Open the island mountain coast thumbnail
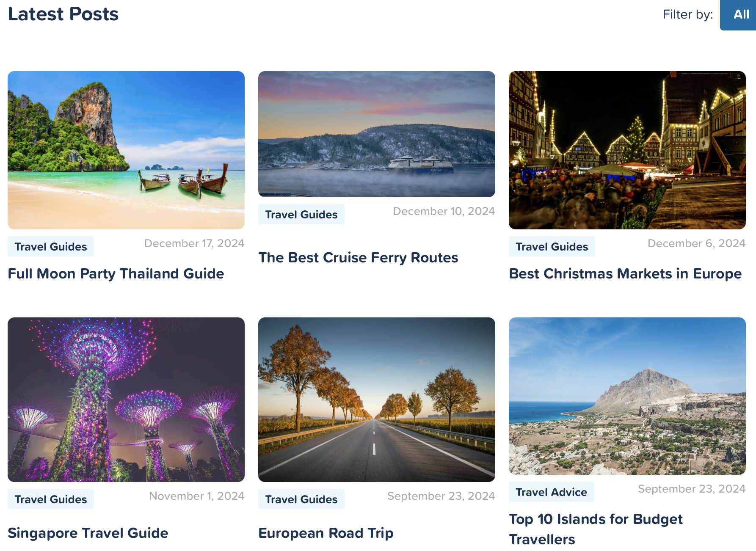The width and height of the screenshot is (756, 551). pyautogui.click(x=627, y=396)
